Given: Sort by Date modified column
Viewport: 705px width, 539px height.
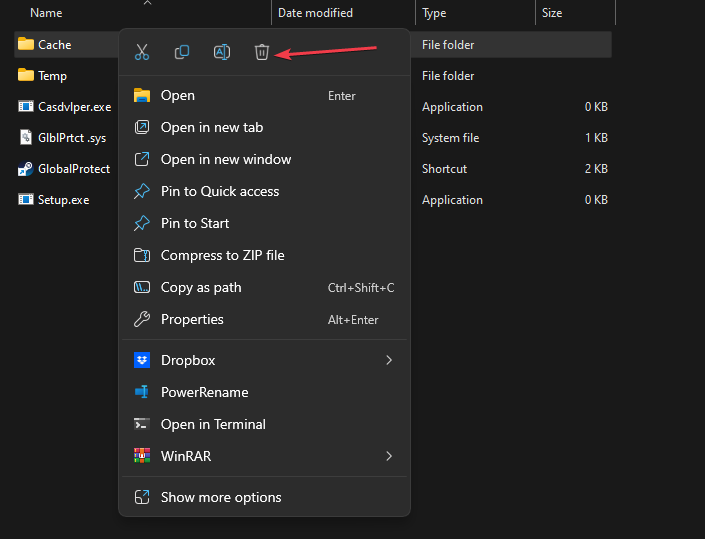Looking at the screenshot, I should tap(315, 13).
